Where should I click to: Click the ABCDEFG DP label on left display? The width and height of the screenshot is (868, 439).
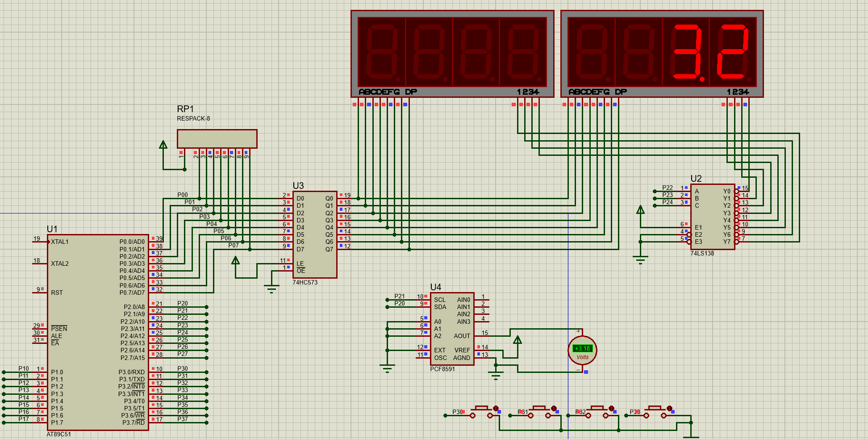388,92
